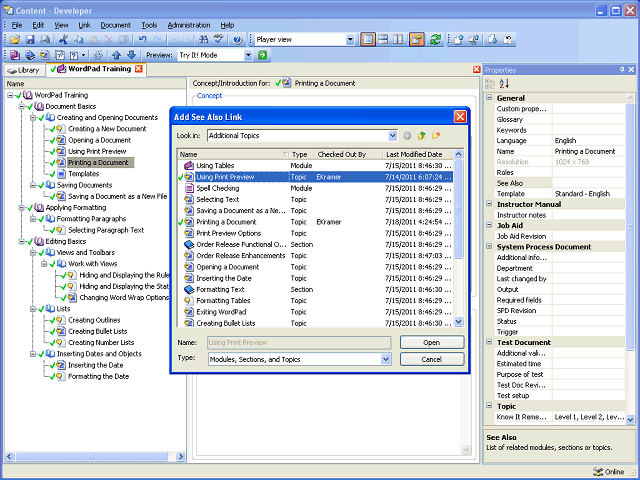Click the Move Up blue arrow icon
Screen dimensions: 640x480
pyautogui.click(x=117, y=55)
